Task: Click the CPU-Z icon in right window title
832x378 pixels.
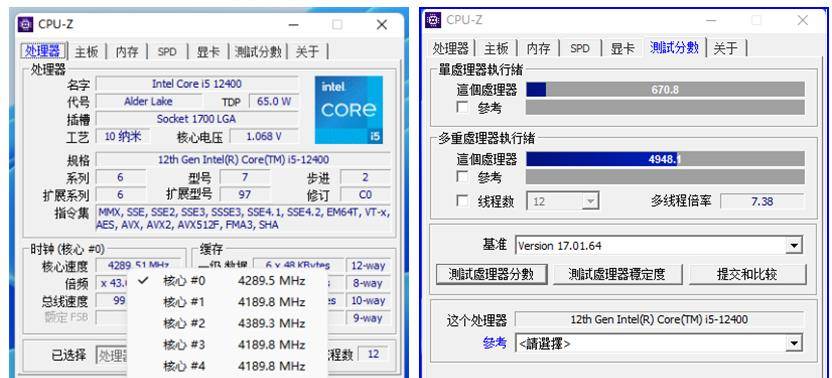Action: tap(433, 20)
